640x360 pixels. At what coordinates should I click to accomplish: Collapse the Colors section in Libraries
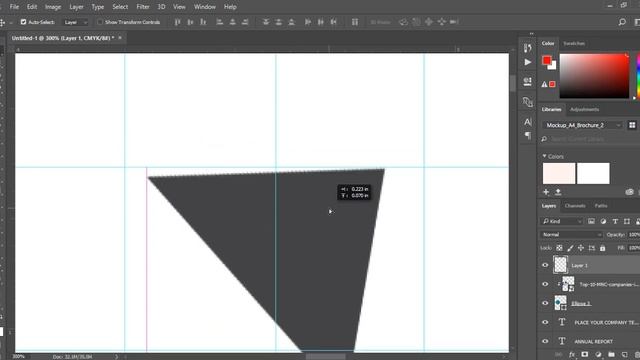pyautogui.click(x=544, y=156)
